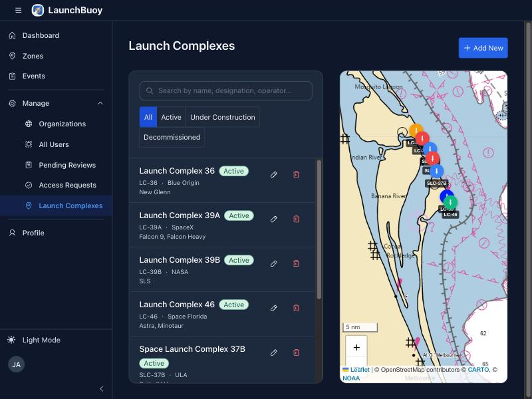Click Active badge on Launch Complex 39B

239,260
